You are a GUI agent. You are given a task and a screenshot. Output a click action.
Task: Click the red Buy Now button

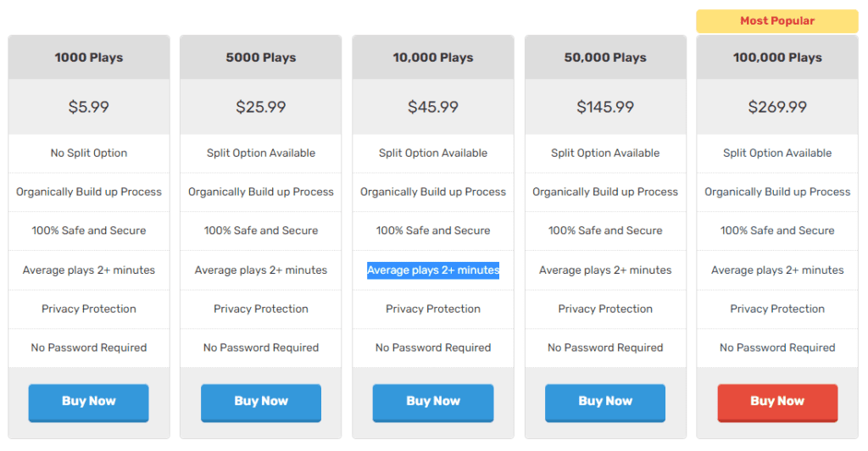click(777, 403)
